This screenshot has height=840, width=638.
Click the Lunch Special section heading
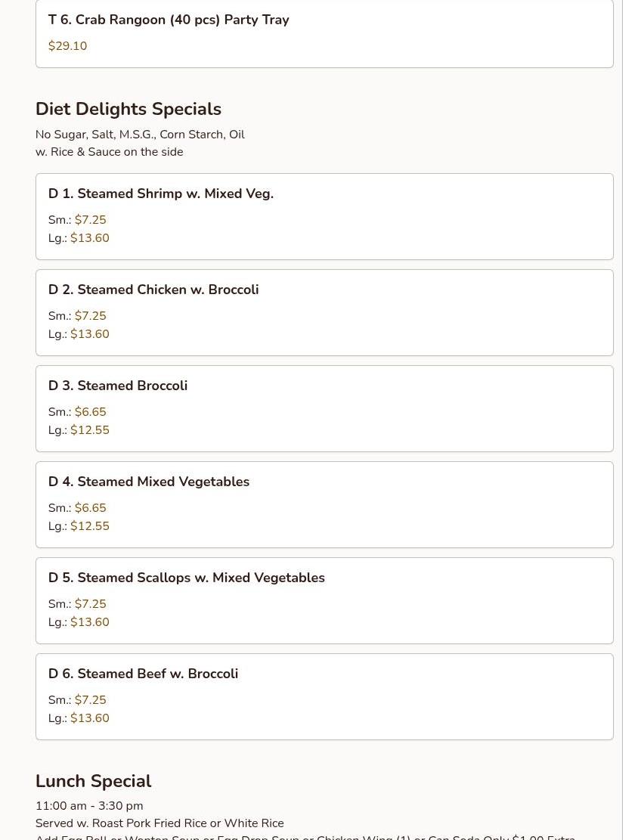[x=93, y=781]
